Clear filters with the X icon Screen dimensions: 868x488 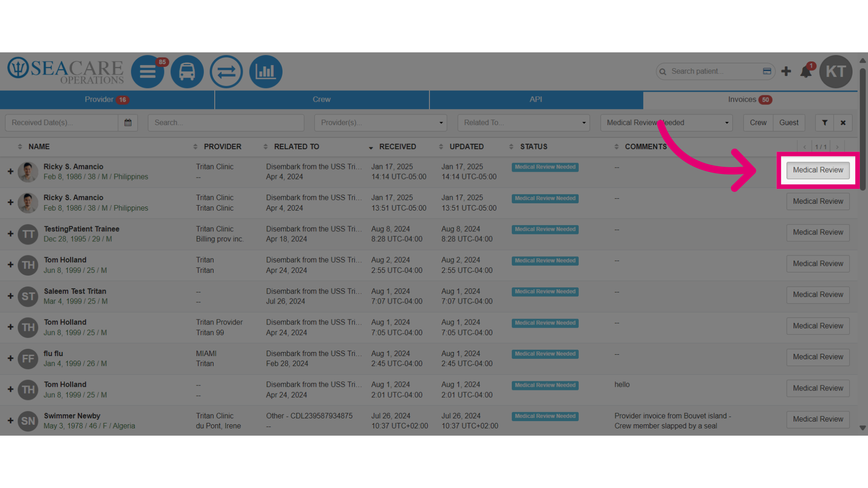point(843,122)
